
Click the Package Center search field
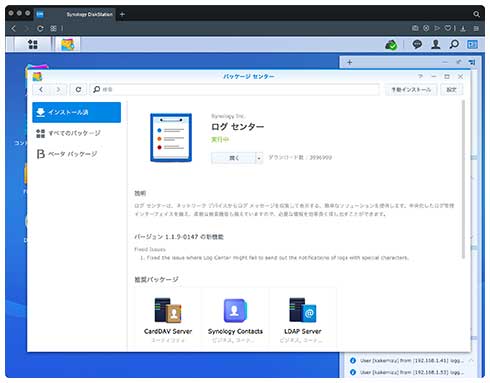coord(234,89)
